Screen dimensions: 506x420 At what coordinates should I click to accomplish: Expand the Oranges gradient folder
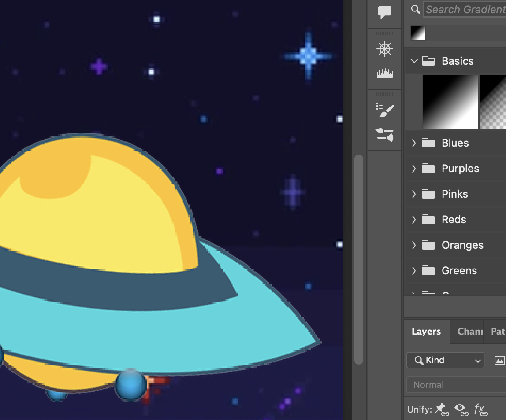414,245
